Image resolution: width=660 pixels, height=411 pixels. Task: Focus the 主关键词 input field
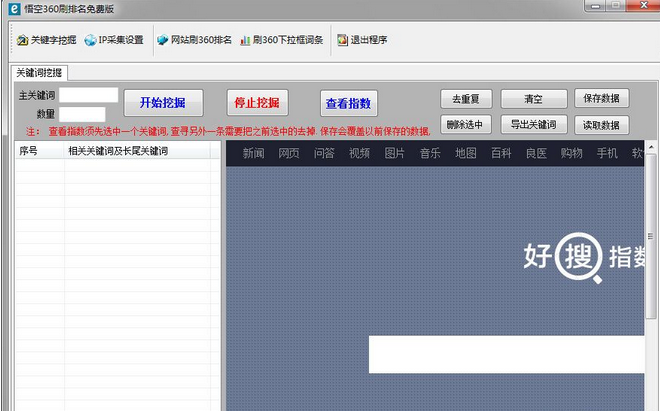(89, 96)
